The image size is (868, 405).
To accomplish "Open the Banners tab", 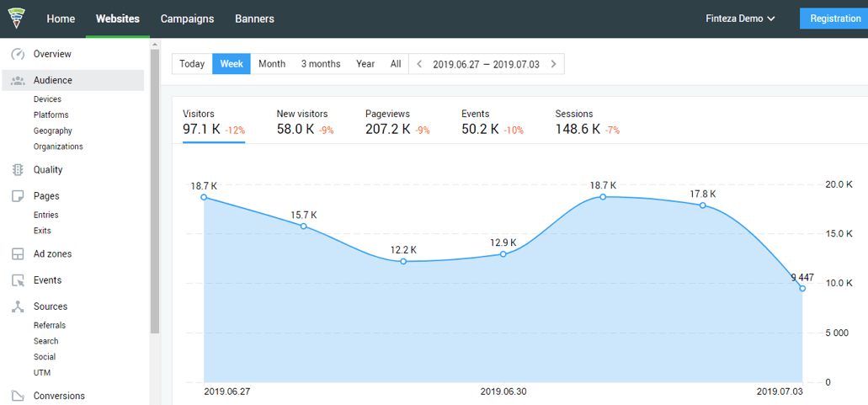I will pyautogui.click(x=254, y=19).
